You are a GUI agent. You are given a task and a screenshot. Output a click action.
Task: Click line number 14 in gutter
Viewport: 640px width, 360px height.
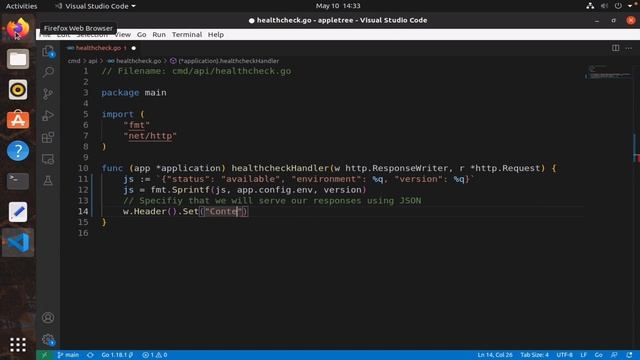(83, 211)
